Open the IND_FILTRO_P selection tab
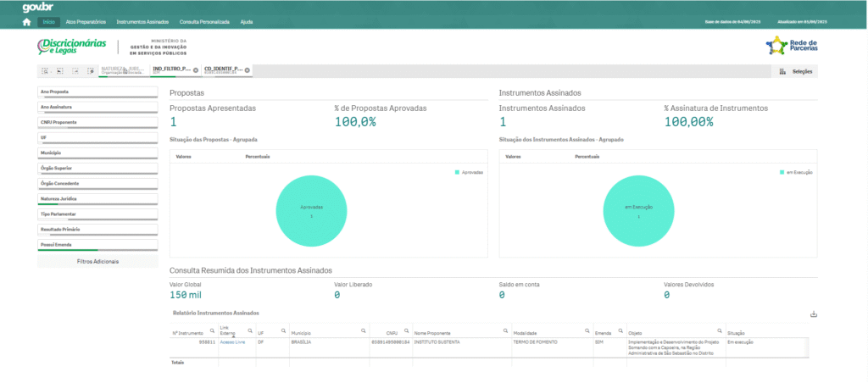The image size is (868, 383). point(175,71)
